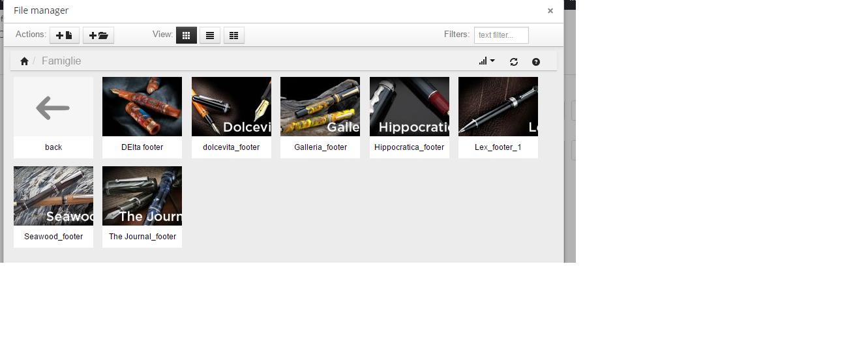Switch to list view
The width and height of the screenshot is (868, 354).
209,35
